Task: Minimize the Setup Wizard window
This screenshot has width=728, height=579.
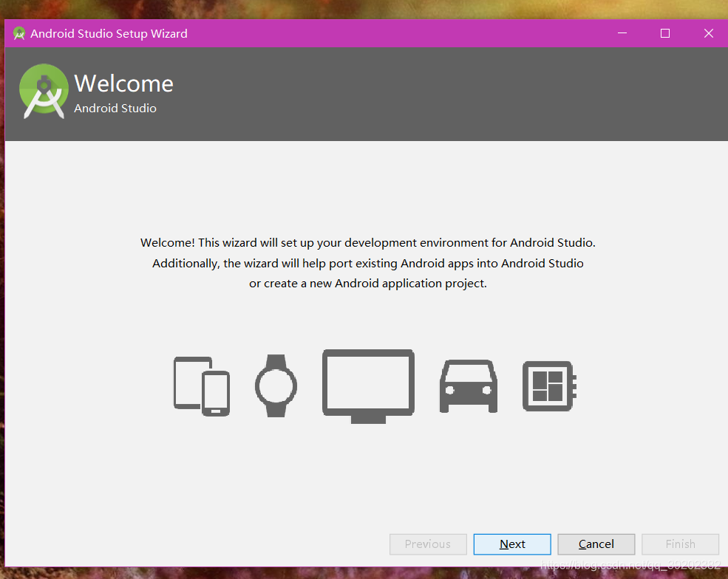Action: tap(622, 33)
